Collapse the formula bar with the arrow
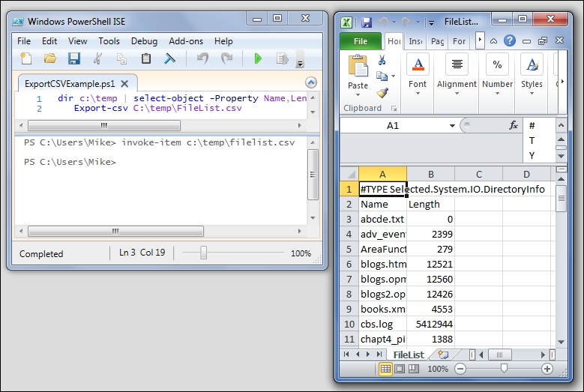The image size is (584, 392). pyautogui.click(x=562, y=125)
